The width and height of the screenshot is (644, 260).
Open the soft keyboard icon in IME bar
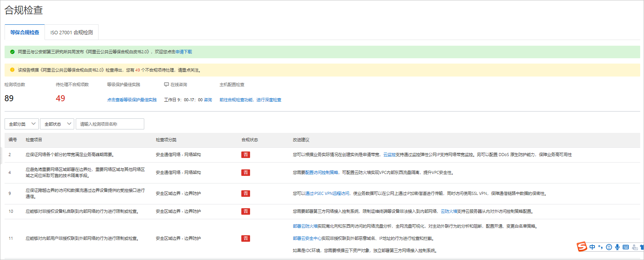(x=626, y=247)
